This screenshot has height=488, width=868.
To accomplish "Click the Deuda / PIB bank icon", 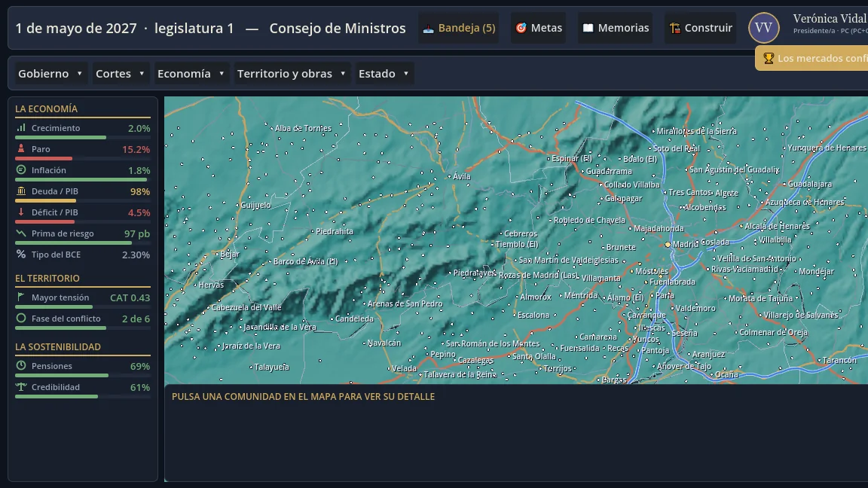I will tap(21, 191).
